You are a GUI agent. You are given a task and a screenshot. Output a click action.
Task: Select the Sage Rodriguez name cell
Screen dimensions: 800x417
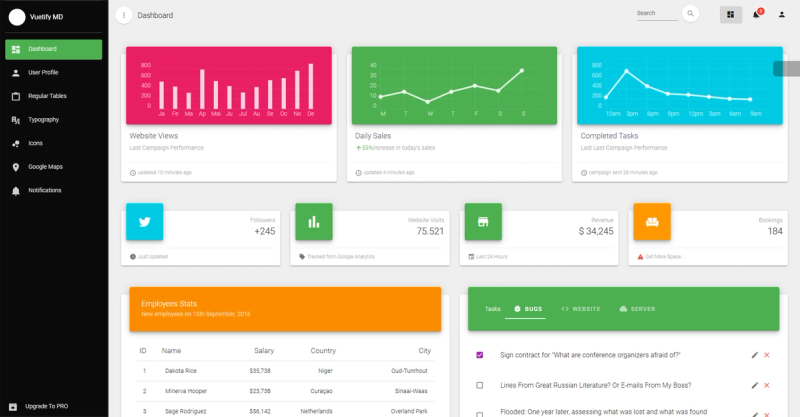tap(186, 411)
